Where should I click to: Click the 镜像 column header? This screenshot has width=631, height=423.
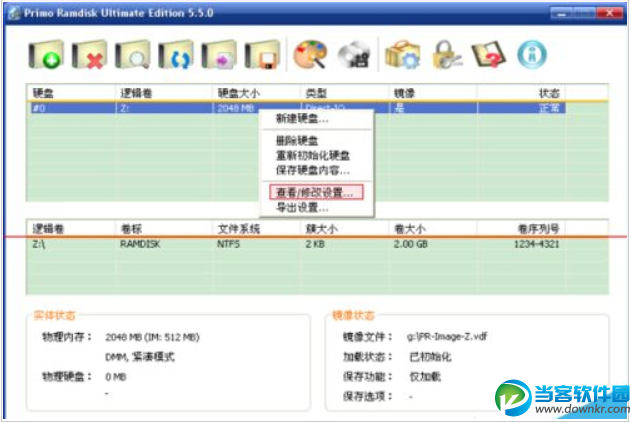[x=404, y=93]
